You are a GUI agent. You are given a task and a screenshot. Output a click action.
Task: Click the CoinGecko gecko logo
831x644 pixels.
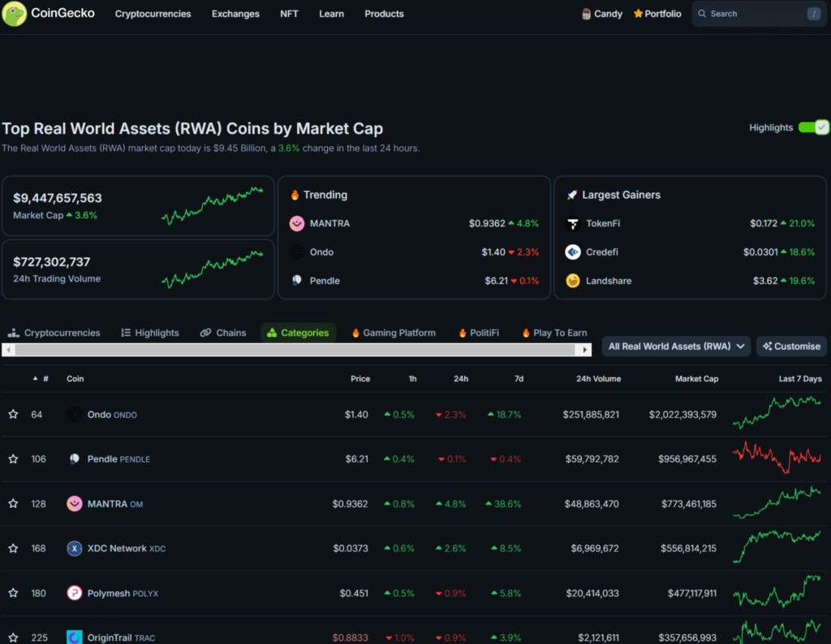(x=15, y=14)
